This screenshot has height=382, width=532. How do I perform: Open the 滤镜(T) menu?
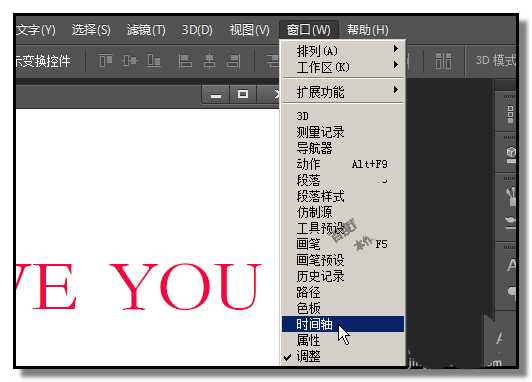coord(146,30)
